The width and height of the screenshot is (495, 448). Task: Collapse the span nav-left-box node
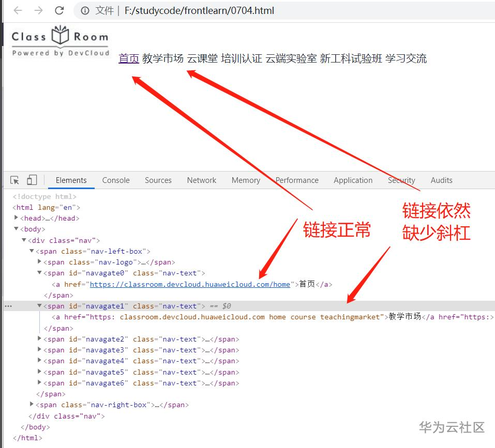(x=32, y=251)
